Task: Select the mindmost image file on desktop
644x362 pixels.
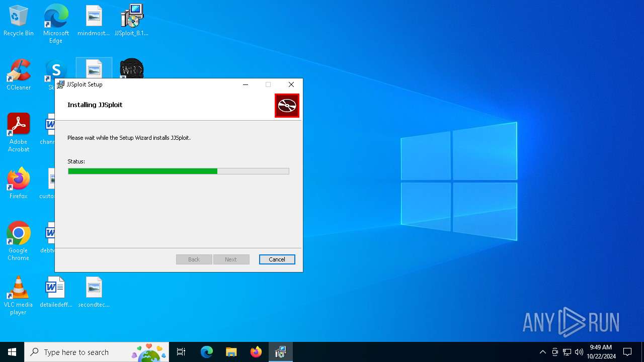Action: (x=94, y=21)
